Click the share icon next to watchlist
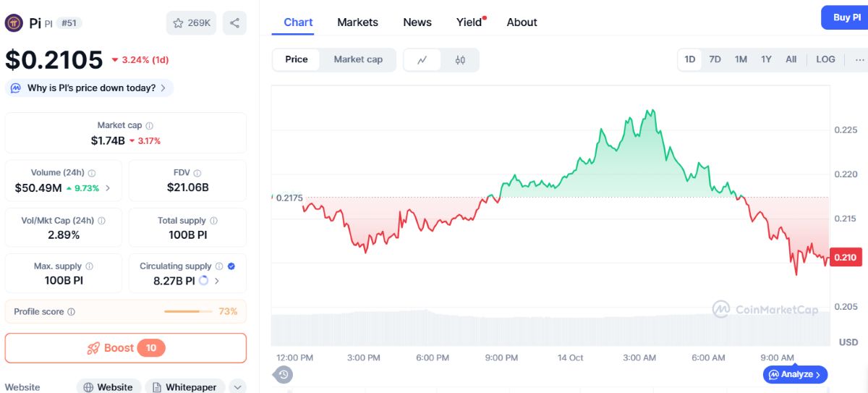 coord(234,23)
